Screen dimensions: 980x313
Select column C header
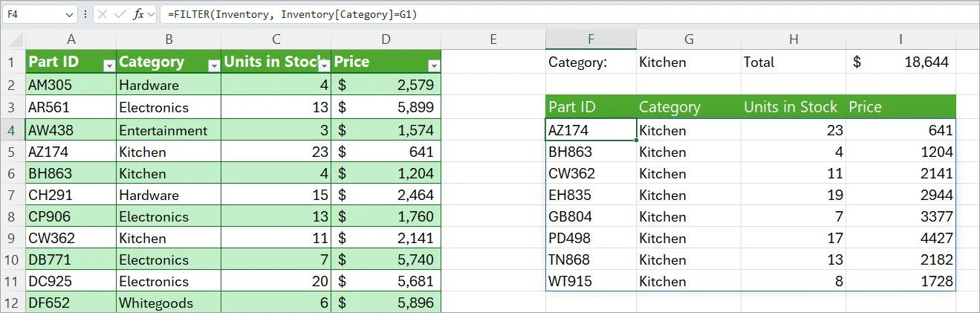pyautogui.click(x=276, y=40)
